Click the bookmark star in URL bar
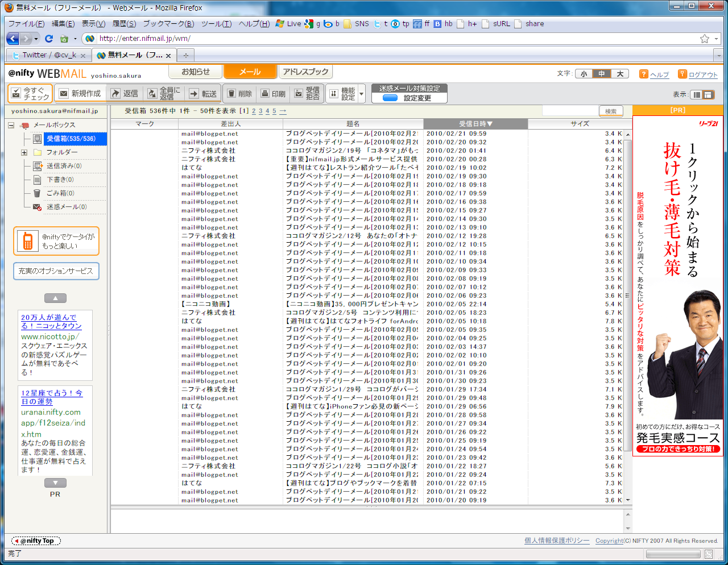The height and width of the screenshot is (565, 728). 705,39
